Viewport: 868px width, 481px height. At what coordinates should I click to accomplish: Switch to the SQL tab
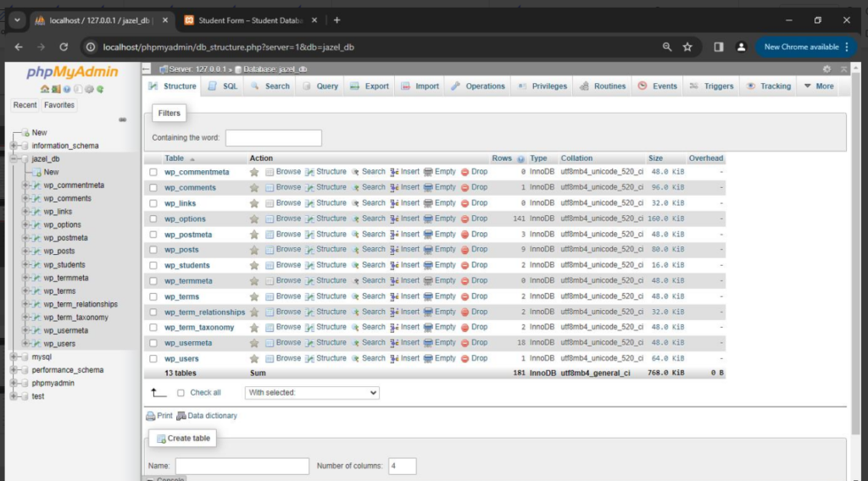coord(224,86)
